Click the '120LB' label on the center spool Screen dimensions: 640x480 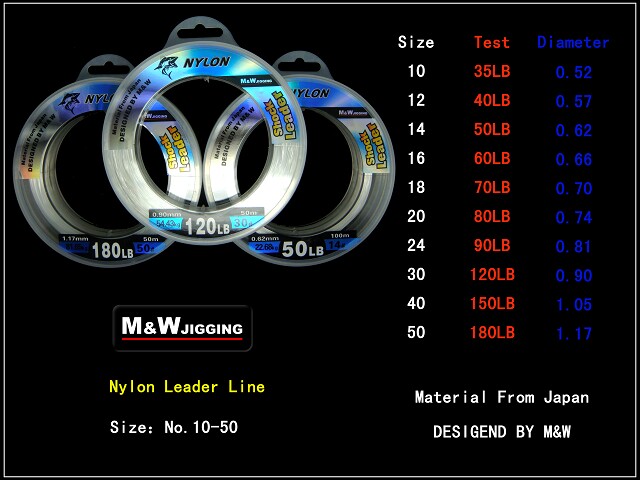pos(207,227)
